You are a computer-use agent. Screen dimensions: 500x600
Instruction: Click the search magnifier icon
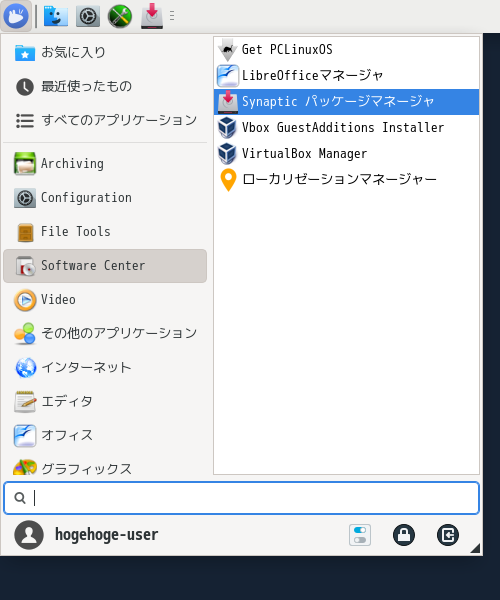[x=20, y=498]
